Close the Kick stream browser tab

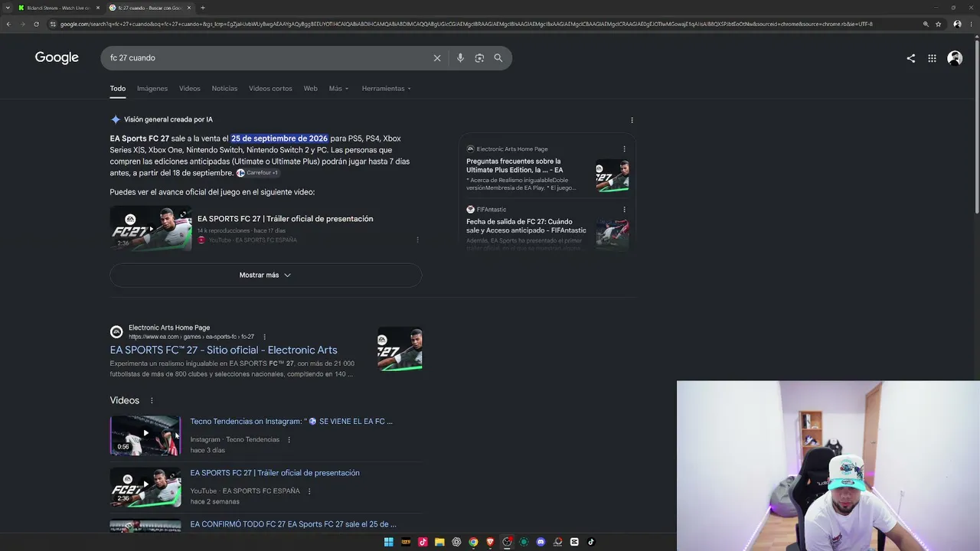click(98, 8)
